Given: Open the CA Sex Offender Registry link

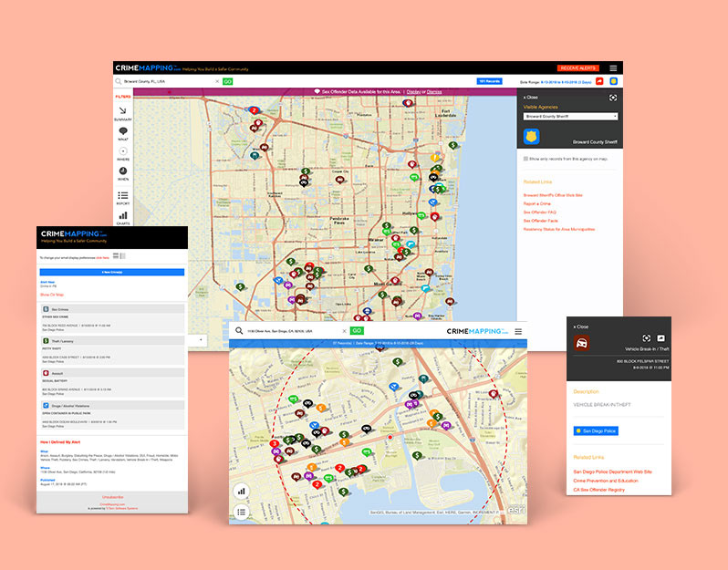Looking at the screenshot, I should pyautogui.click(x=599, y=490).
